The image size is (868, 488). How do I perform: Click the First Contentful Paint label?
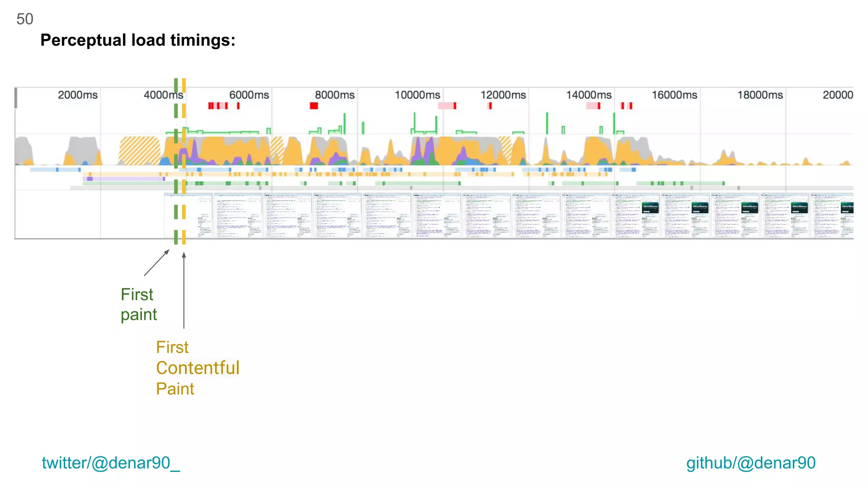(198, 368)
